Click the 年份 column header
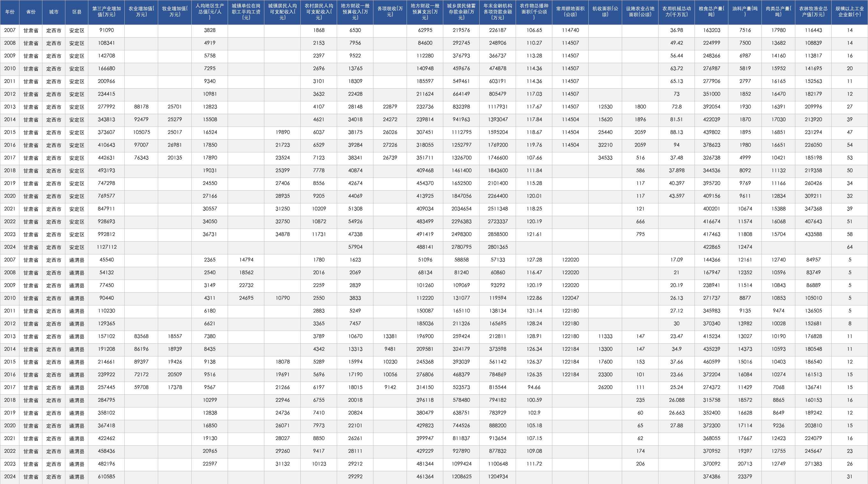 point(10,12)
